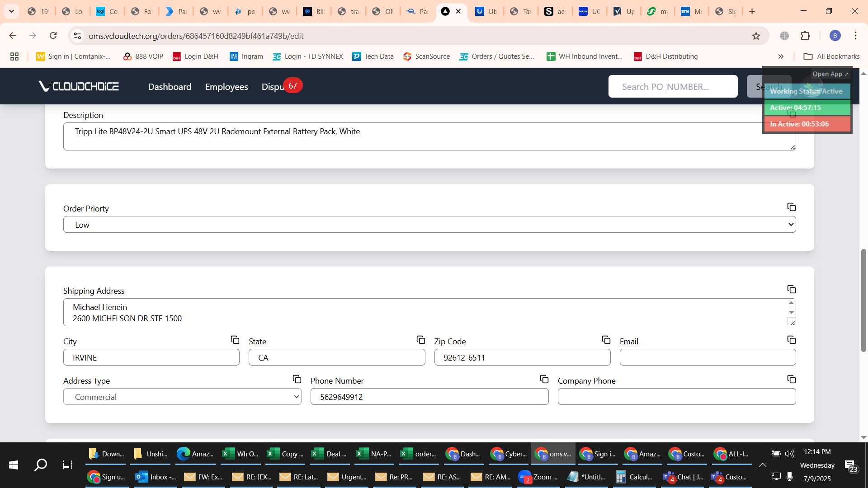Screen dimensions: 868x488
Task: Click the page vertical scrollbar thumb
Action: (x=863, y=300)
